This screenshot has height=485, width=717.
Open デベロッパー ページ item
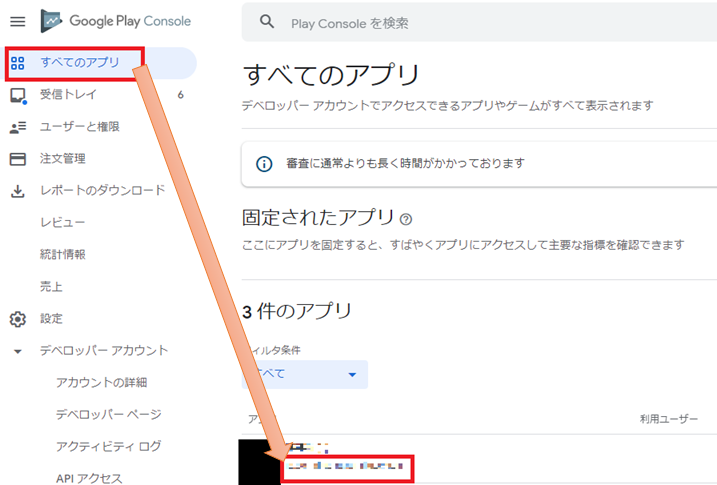109,415
